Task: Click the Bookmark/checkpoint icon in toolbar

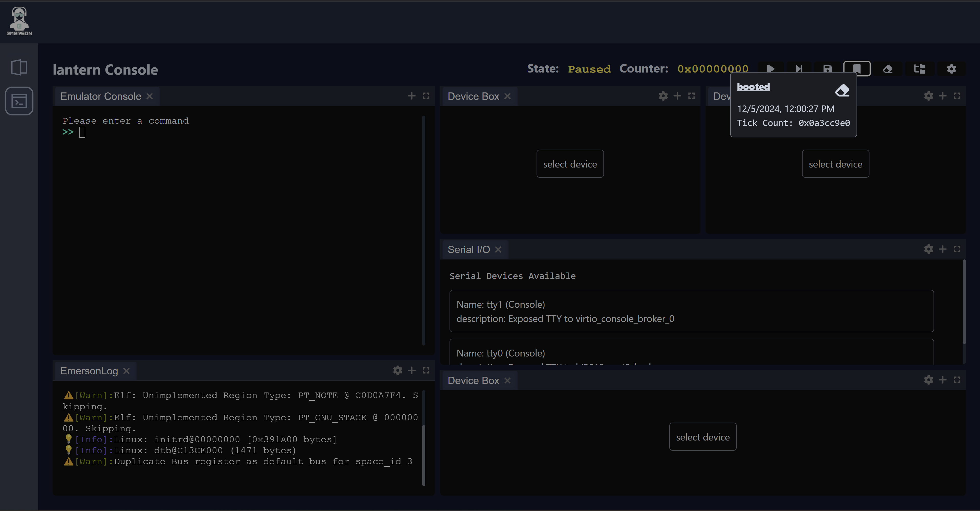Action: (x=856, y=68)
